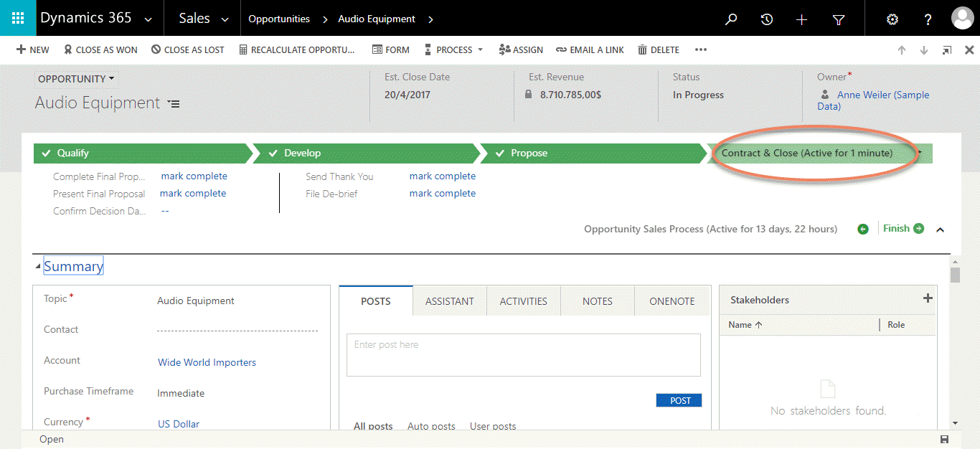Image resolution: width=980 pixels, height=449 pixels.
Task: Open the settings gear icon
Action: pos(892,19)
